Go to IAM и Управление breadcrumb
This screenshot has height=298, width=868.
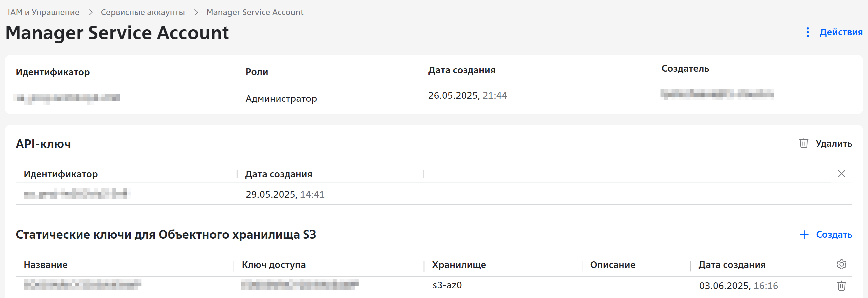43,12
